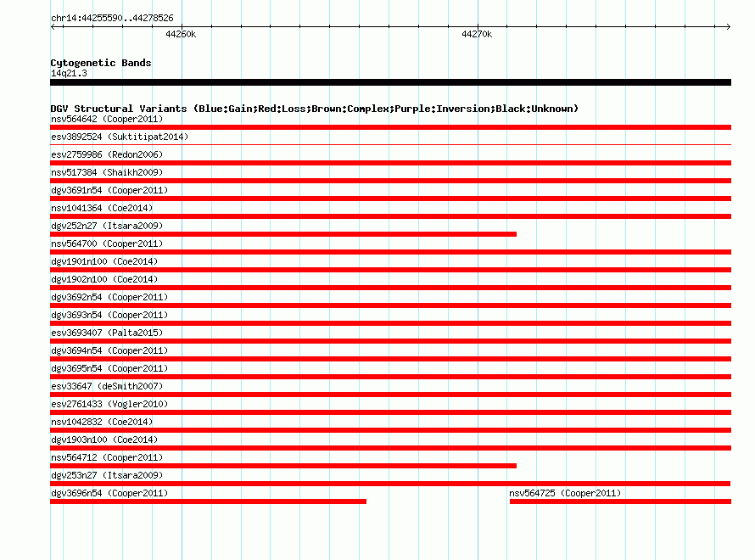Click the red bar under nsv564712
Image resolution: width=755 pixels, height=560 pixels.
tap(283, 466)
